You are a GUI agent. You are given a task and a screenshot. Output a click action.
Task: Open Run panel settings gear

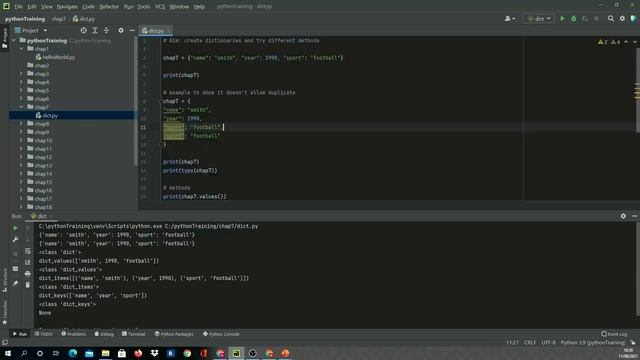click(623, 216)
